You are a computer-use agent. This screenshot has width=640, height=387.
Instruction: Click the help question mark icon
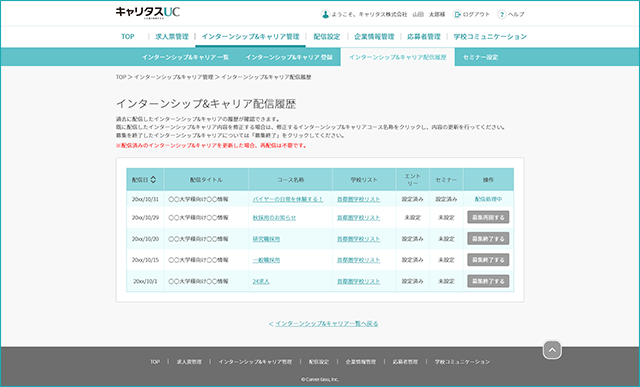pyautogui.click(x=502, y=14)
